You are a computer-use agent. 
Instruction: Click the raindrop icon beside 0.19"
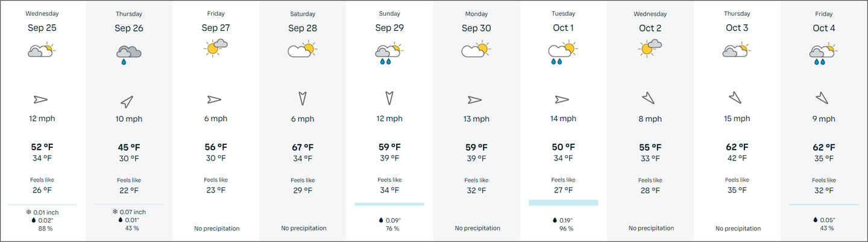pos(555,220)
